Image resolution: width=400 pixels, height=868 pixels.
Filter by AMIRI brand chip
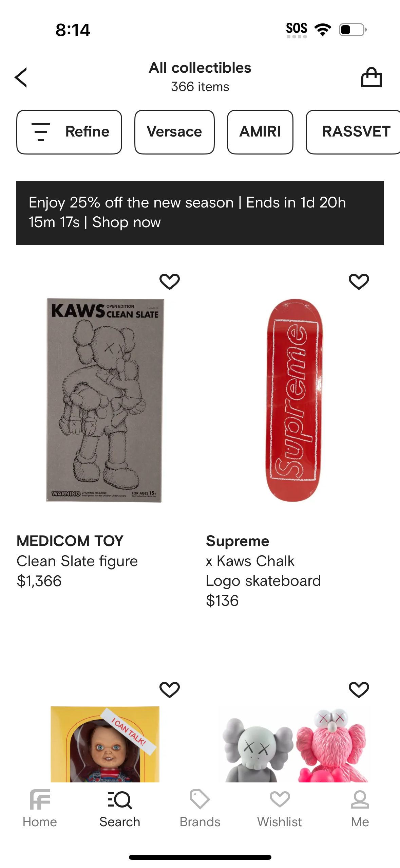click(260, 132)
